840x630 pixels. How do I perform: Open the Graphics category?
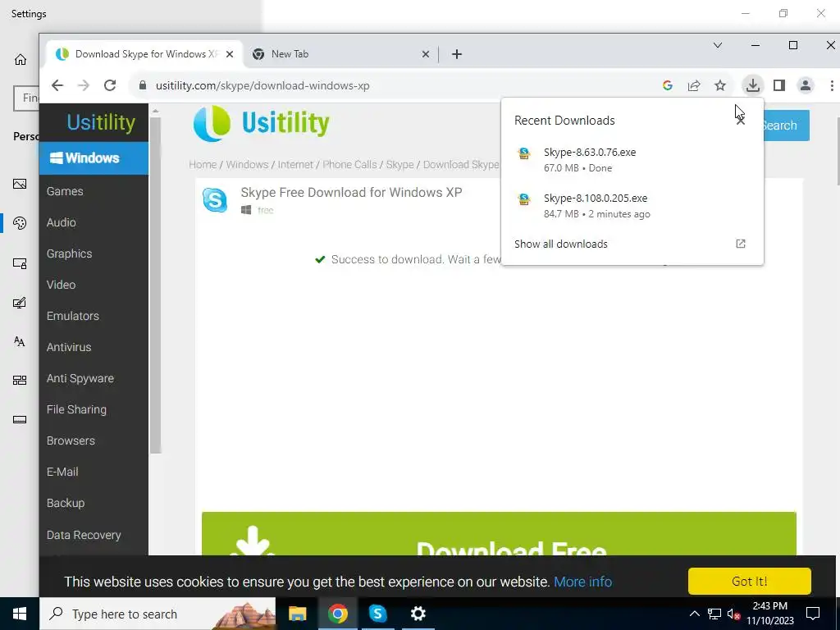pyautogui.click(x=69, y=253)
